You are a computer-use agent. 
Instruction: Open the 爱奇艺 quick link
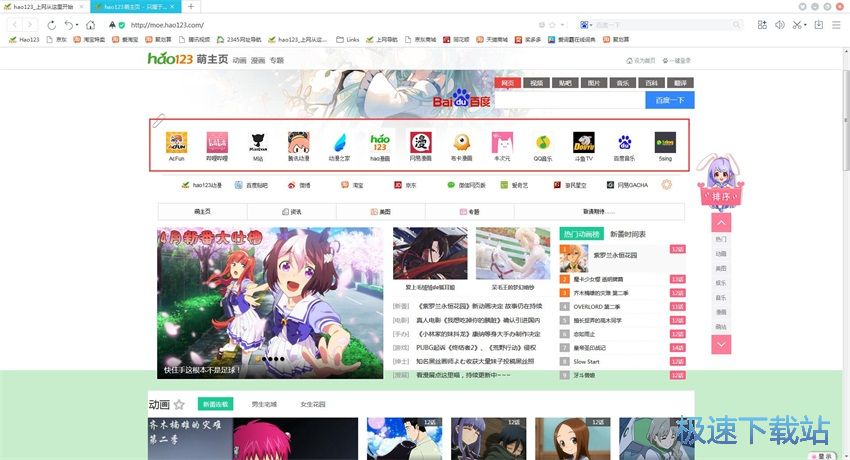click(x=514, y=185)
